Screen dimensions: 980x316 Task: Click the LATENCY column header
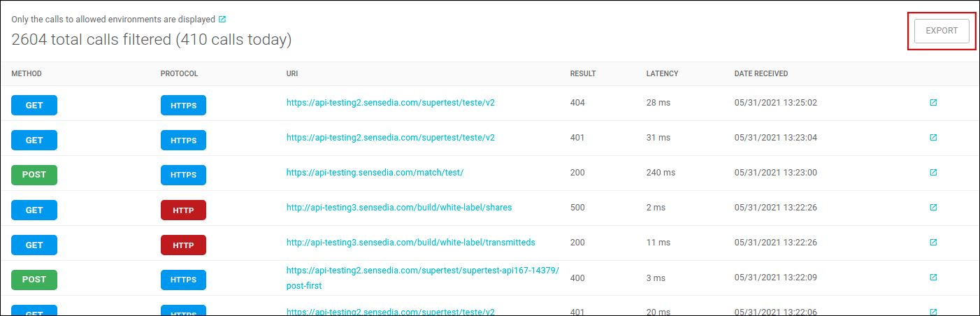point(662,73)
